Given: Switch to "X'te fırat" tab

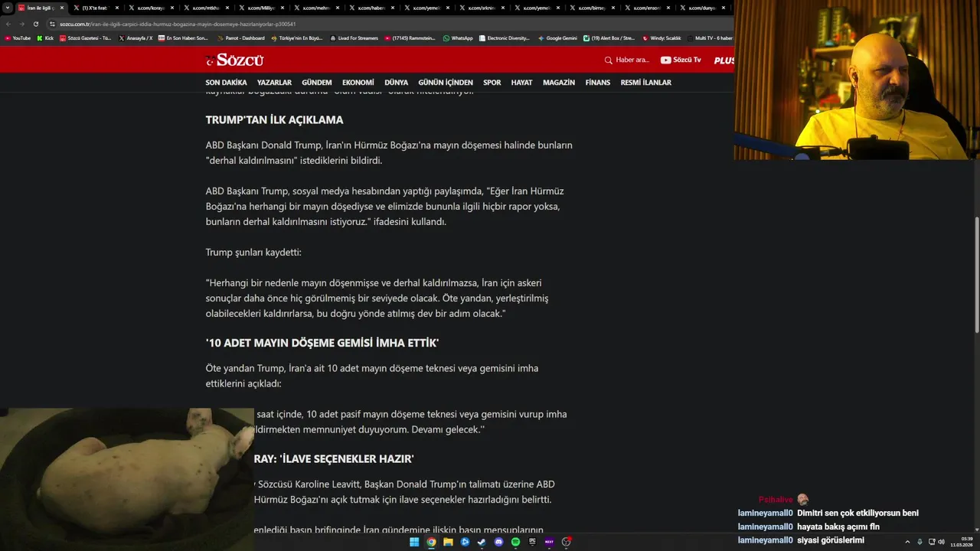Looking at the screenshot, I should pyautogui.click(x=95, y=8).
